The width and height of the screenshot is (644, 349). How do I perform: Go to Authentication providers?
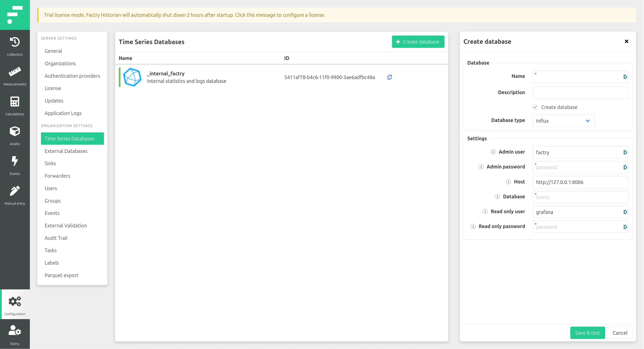(x=72, y=76)
